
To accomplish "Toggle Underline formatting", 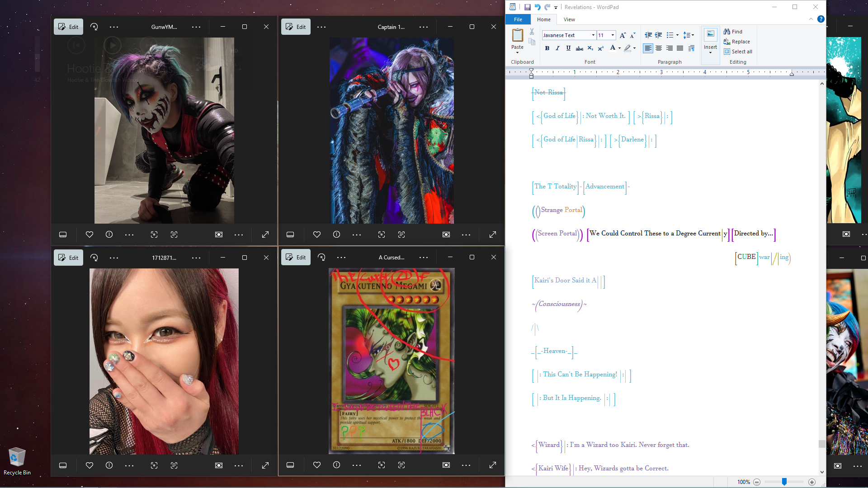I will (568, 48).
